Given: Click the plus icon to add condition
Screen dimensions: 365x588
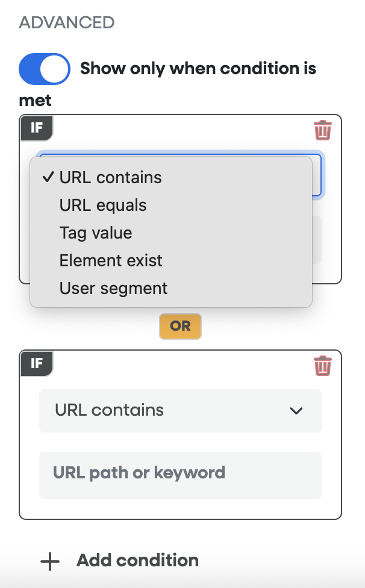Looking at the screenshot, I should tap(50, 561).
